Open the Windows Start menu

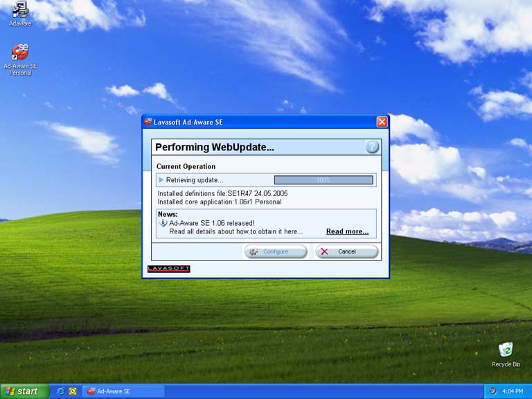(24, 391)
